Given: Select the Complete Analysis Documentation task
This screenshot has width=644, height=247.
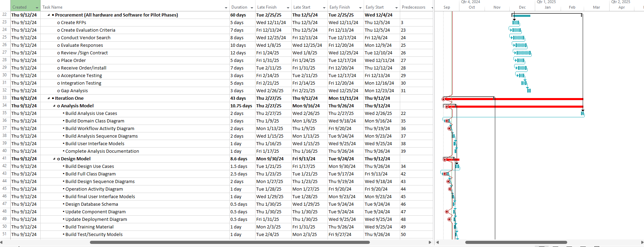Looking at the screenshot, I should [x=102, y=151].
